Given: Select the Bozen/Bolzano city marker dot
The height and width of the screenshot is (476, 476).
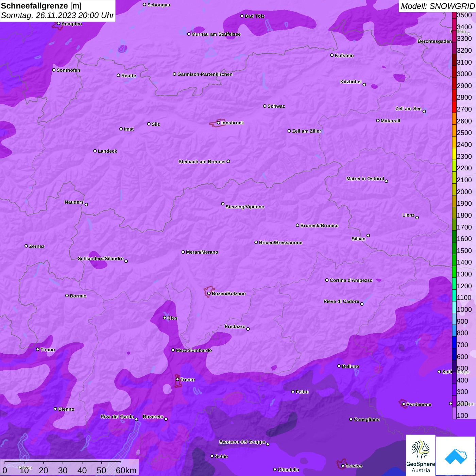Looking at the screenshot, I should pos(209,293).
